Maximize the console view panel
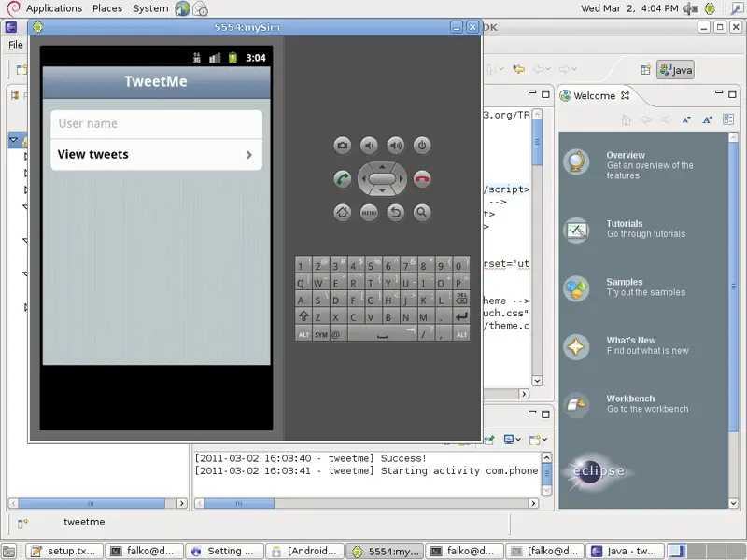 pos(545,414)
